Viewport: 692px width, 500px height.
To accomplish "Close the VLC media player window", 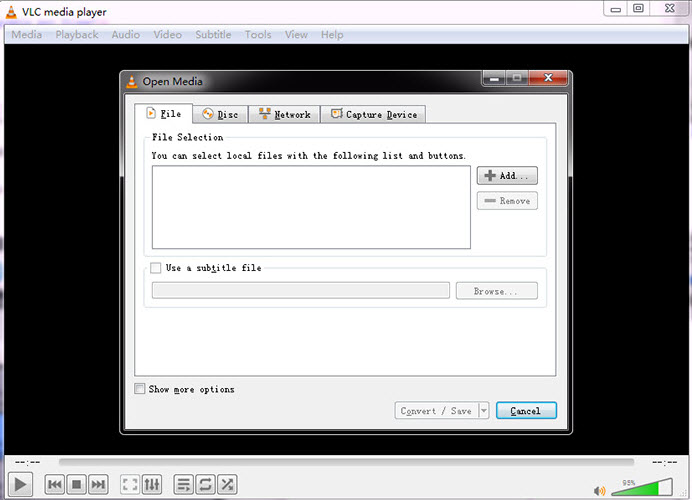I will click(x=669, y=8).
